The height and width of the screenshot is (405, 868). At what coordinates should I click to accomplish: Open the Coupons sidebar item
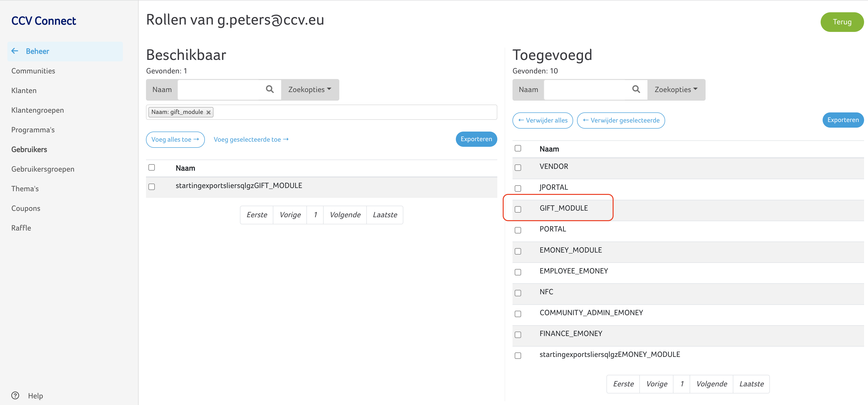26,208
